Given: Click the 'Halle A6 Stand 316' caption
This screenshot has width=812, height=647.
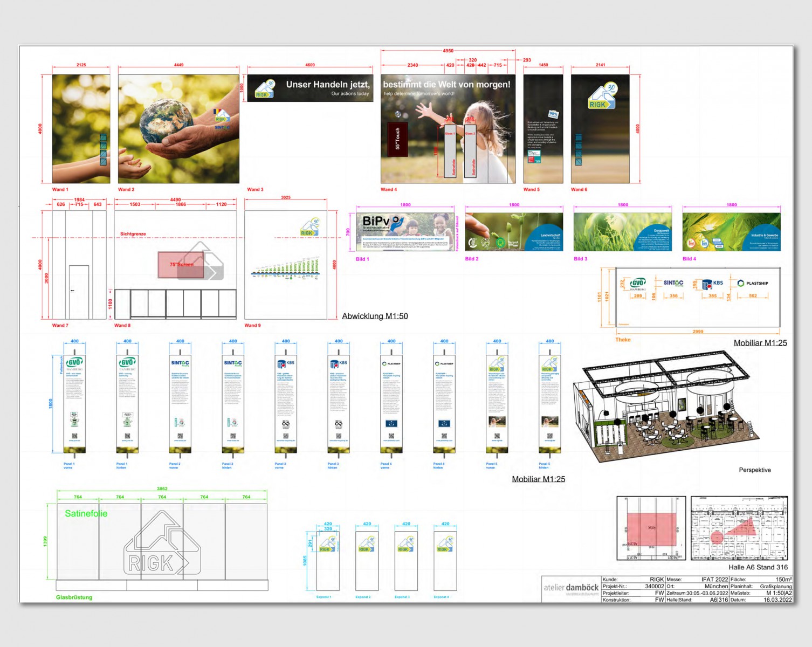Looking at the screenshot, I should (x=758, y=567).
